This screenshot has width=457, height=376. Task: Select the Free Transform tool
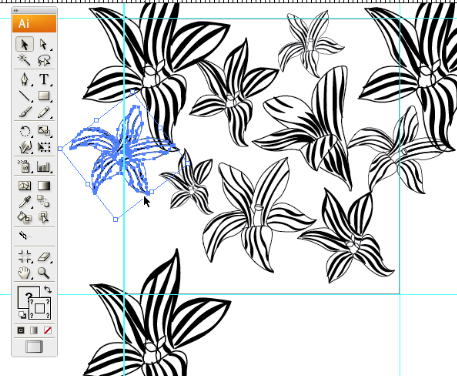(44, 147)
